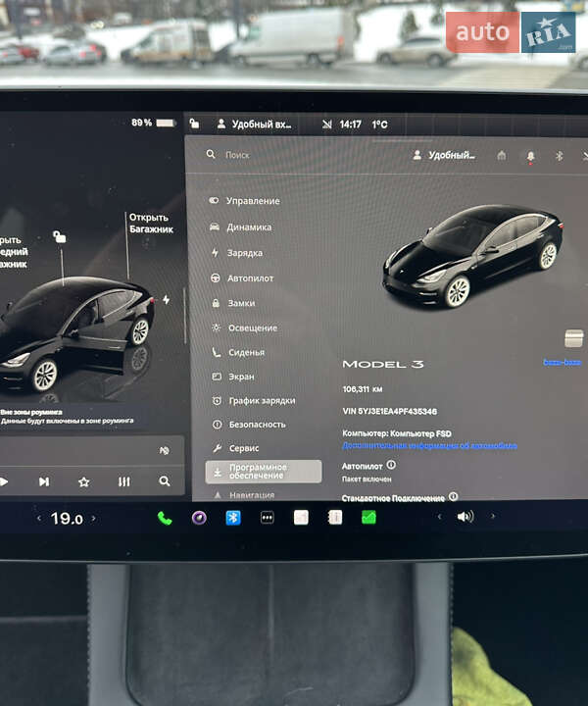The image size is (588, 706).
Task: Open the Bluetooth app in the dock
Action: [x=233, y=518]
